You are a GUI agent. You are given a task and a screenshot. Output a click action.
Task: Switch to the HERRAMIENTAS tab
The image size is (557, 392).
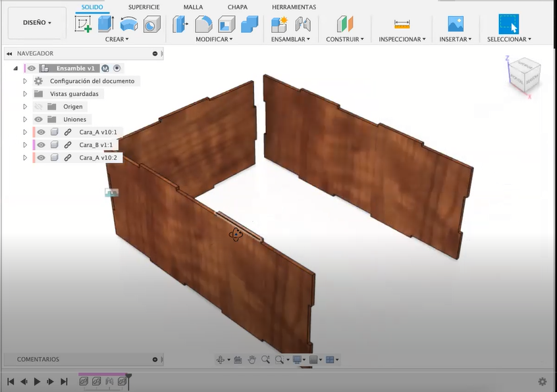tap(294, 7)
